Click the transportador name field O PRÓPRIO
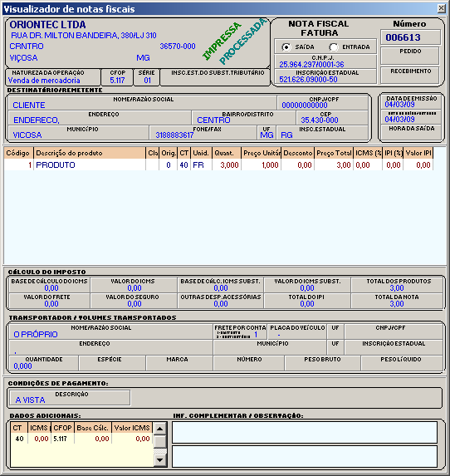 pyautogui.click(x=110, y=331)
